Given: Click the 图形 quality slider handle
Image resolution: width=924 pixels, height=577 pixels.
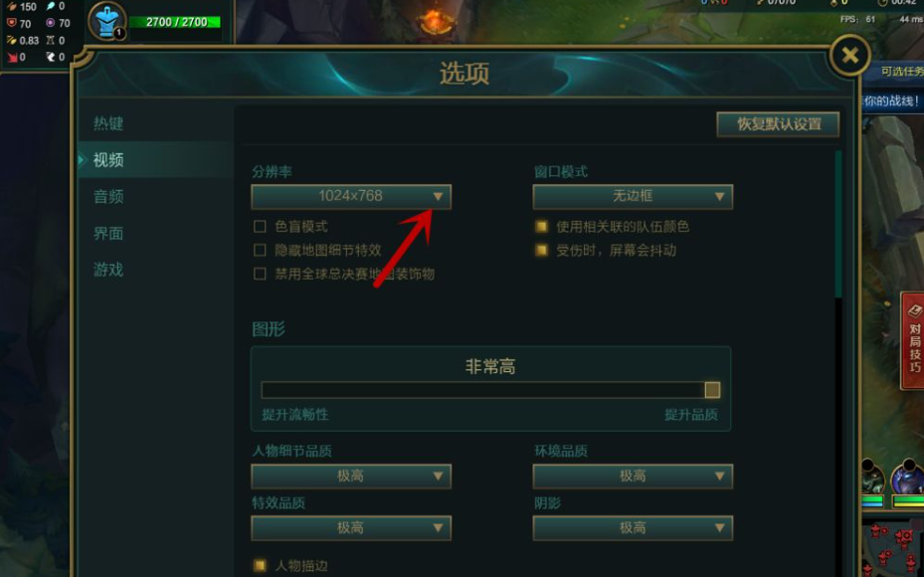Looking at the screenshot, I should 712,390.
